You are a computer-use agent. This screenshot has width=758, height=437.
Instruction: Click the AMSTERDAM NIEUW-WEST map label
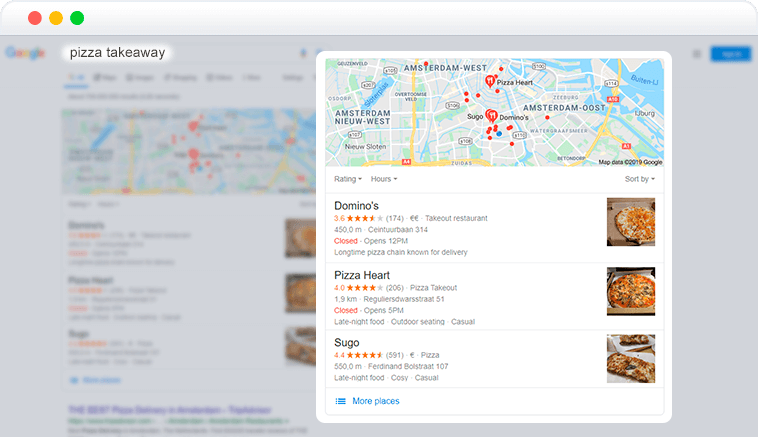(x=363, y=117)
